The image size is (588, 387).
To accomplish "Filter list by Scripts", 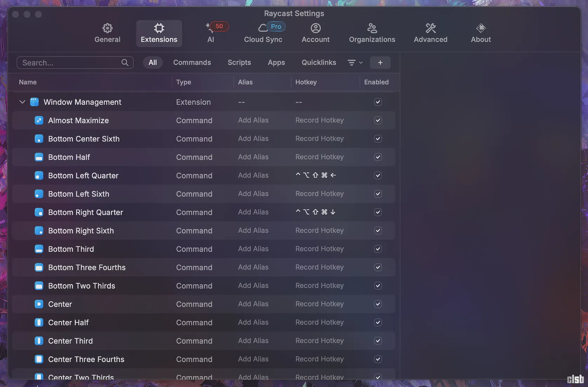I will coord(239,63).
